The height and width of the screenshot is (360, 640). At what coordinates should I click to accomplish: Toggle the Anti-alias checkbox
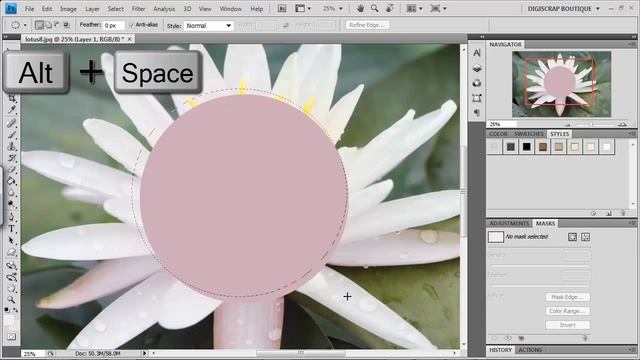coord(131,25)
